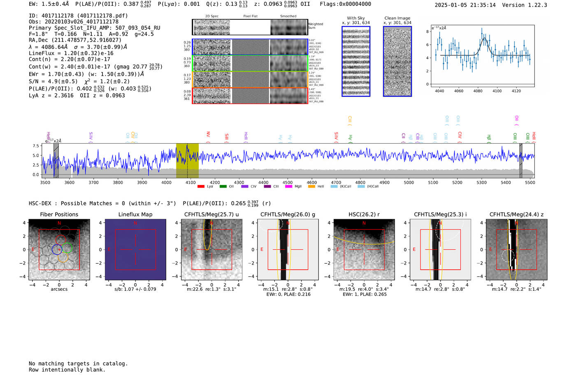Image resolution: width=576 pixels, height=392 pixels.
Task: Click the EWr: 1, PLAE: 0.265 caption
Action: [x=365, y=295]
